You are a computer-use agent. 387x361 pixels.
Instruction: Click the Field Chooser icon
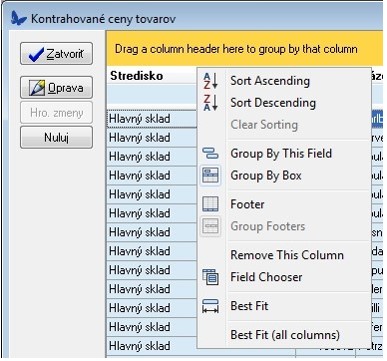[210, 277]
